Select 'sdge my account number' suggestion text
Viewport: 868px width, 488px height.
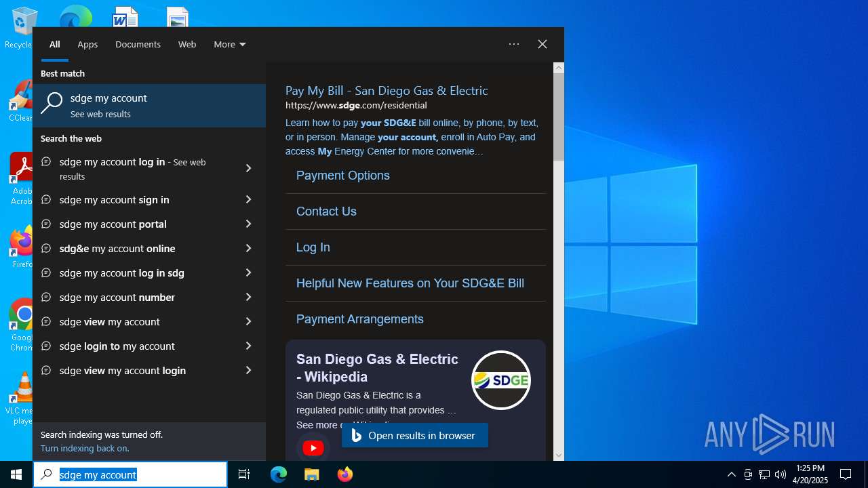click(x=117, y=298)
